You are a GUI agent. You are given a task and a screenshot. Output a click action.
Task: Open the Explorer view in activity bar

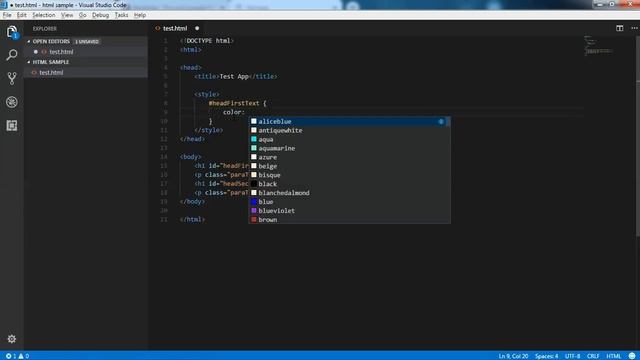(x=12, y=32)
